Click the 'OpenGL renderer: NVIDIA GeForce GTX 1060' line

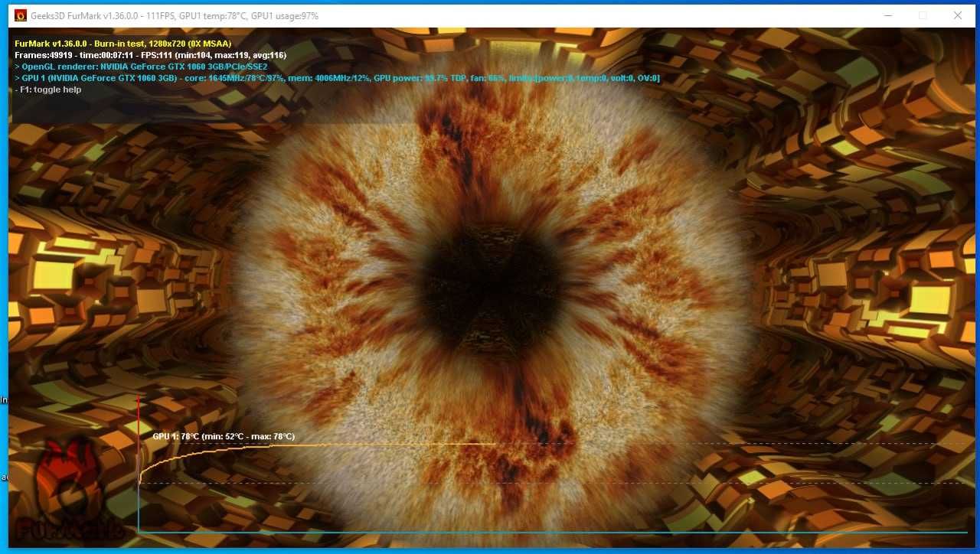coord(141,67)
